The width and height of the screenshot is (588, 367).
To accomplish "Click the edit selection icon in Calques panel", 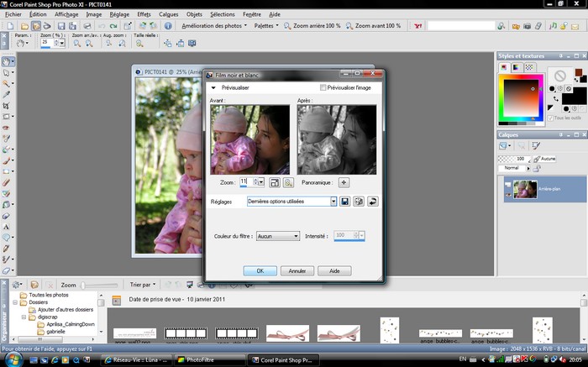I will pos(536,146).
